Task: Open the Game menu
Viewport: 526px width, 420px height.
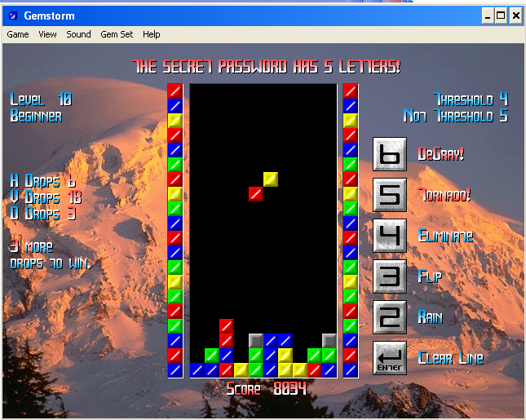Action: (x=18, y=34)
